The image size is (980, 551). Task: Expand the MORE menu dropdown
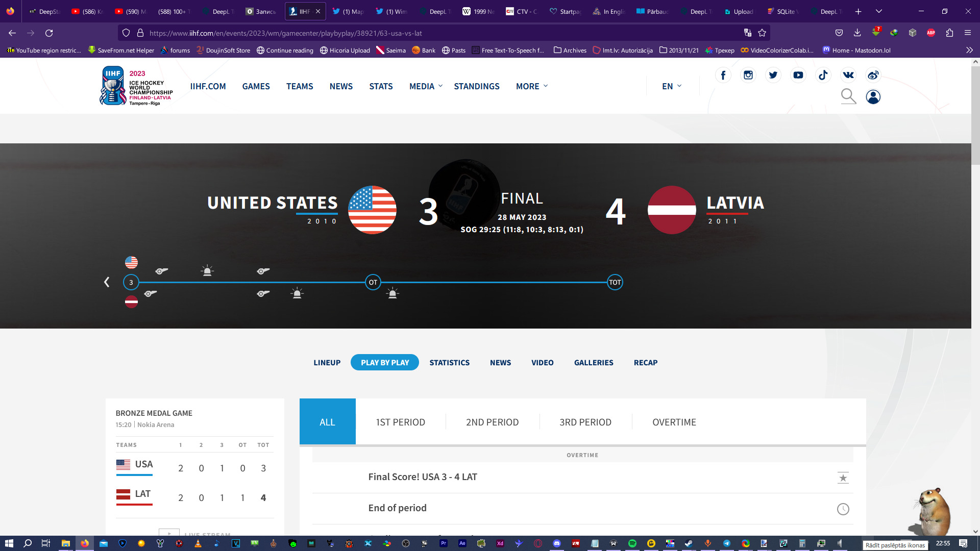[x=531, y=86]
